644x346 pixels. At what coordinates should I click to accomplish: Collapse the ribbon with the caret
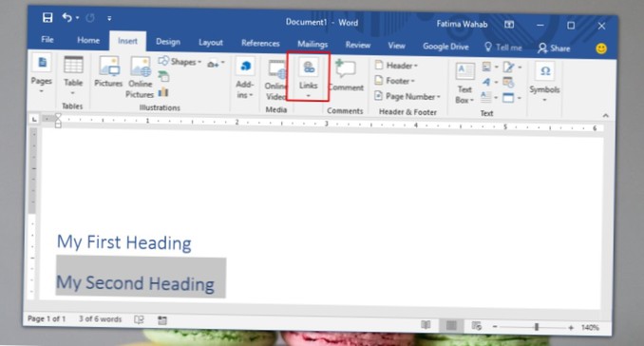click(x=605, y=115)
